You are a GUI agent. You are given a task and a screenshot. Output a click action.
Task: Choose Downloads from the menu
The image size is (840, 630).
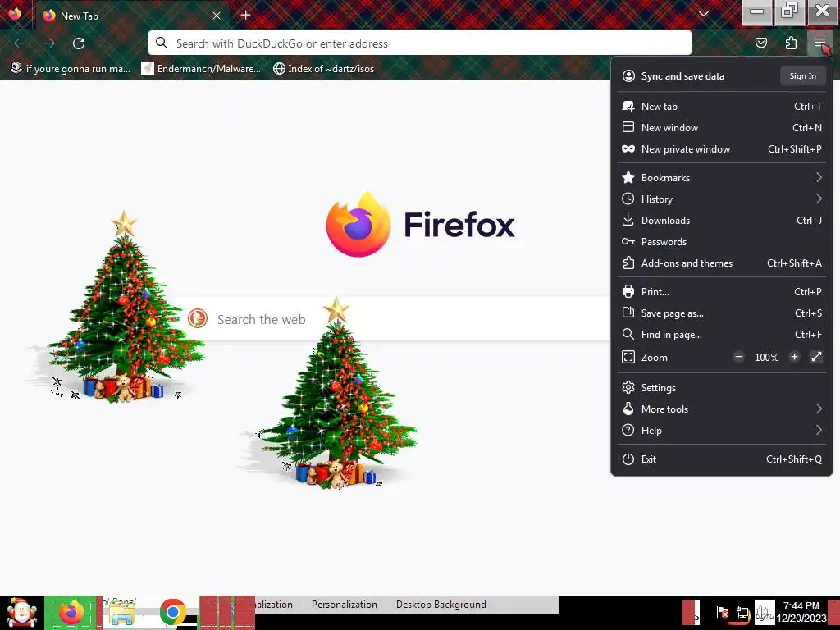722,220
